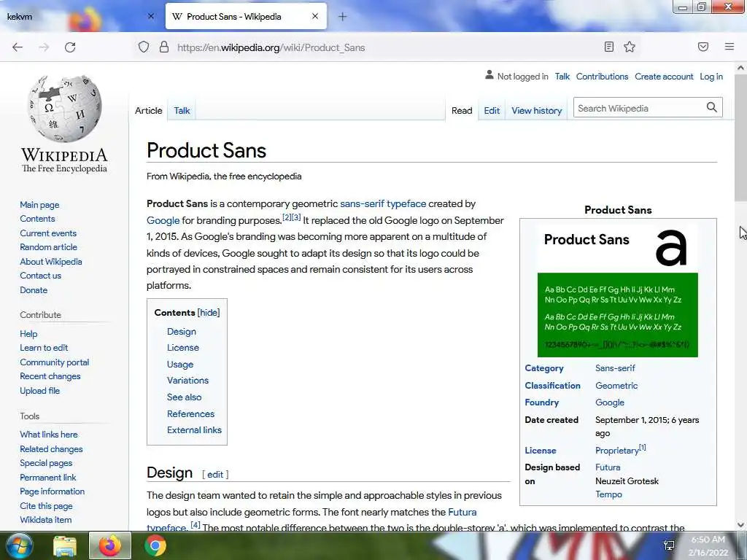
Task: Click the scrollbar down arrow
Action: pos(740,525)
